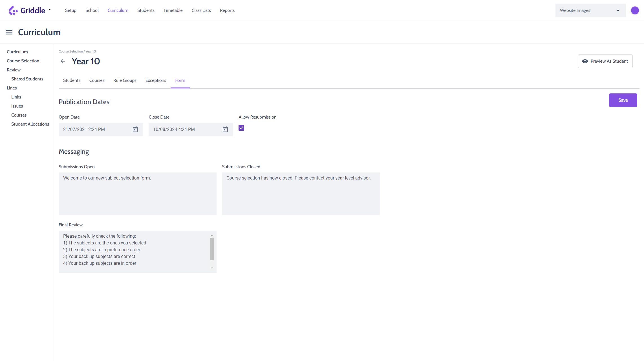
Task: Open Courses in the sidebar
Action: (19, 115)
